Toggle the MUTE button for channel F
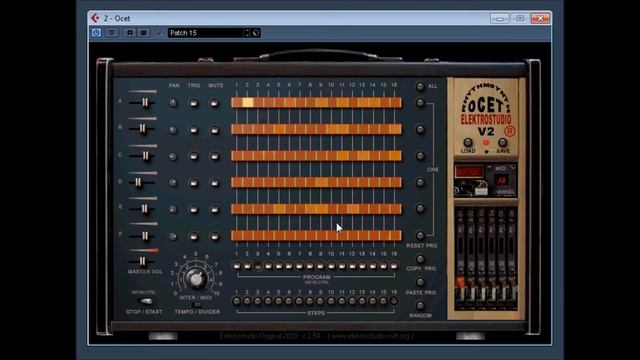Image resolution: width=640 pixels, height=360 pixels. pos(214,236)
